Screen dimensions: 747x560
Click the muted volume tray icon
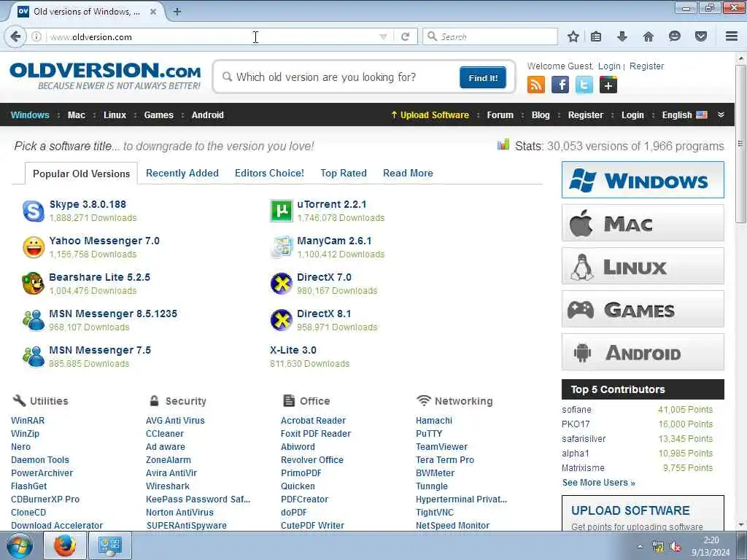click(x=675, y=547)
